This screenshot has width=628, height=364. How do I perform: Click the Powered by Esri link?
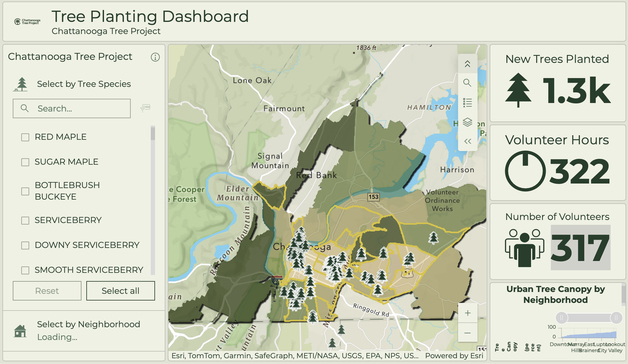point(454,355)
